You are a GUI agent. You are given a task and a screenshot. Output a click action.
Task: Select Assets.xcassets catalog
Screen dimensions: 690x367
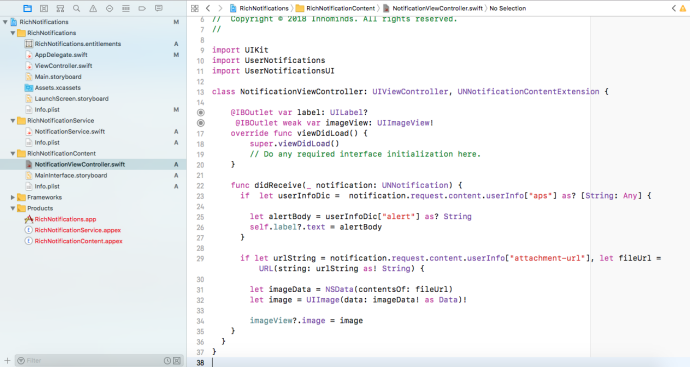pyautogui.click(x=58, y=88)
